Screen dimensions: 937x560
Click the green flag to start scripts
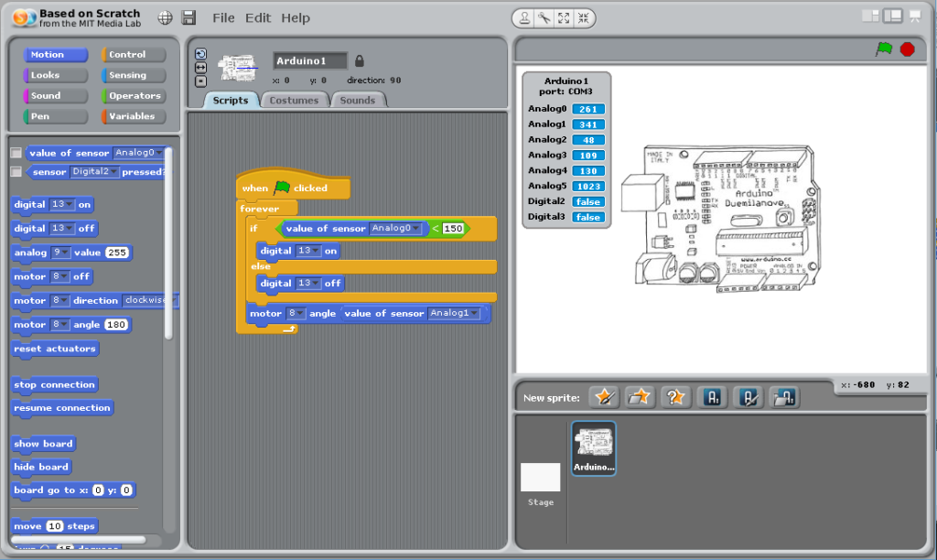(883, 49)
